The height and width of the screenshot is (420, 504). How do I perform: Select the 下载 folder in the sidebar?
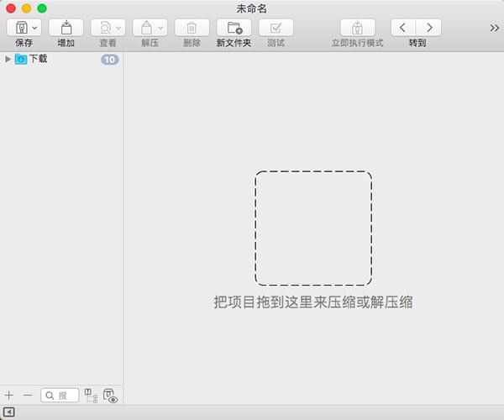[x=38, y=59]
